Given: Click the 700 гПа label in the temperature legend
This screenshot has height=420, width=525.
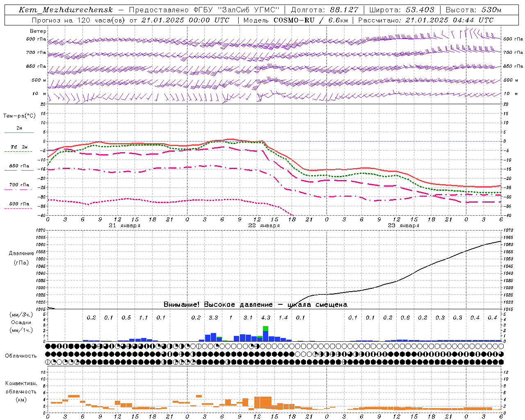Looking at the screenshot, I should [19, 185].
